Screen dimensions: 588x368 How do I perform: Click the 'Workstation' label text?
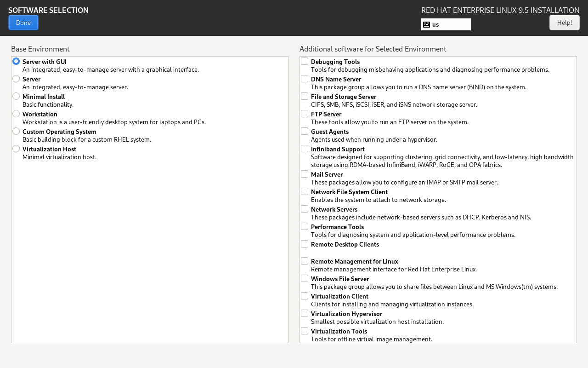[x=40, y=114]
